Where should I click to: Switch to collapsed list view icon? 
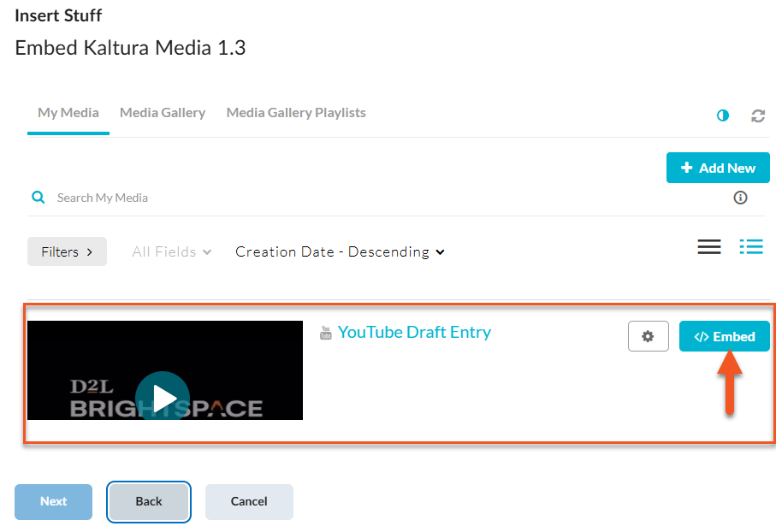click(709, 247)
